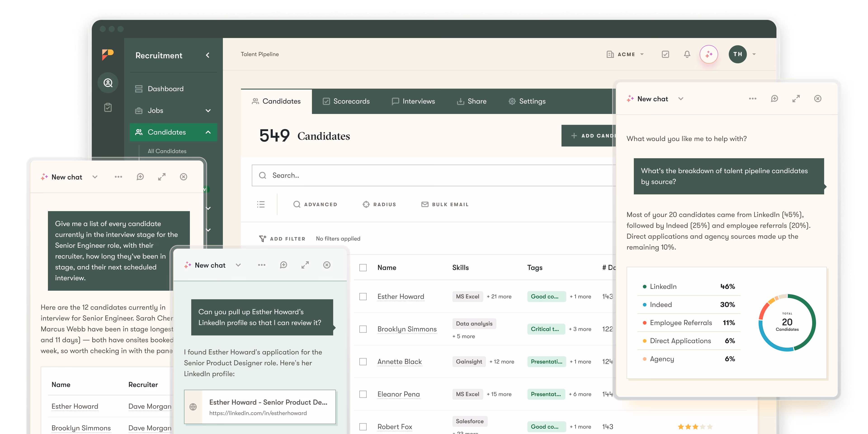The height and width of the screenshot is (434, 868).
Task: Click the app logo in sidebar
Action: coord(108,54)
